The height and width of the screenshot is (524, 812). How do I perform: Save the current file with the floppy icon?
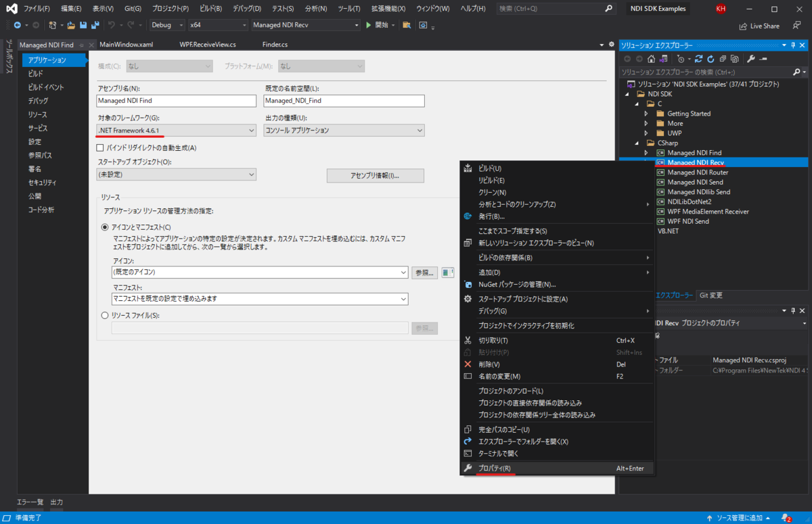pyautogui.click(x=83, y=25)
